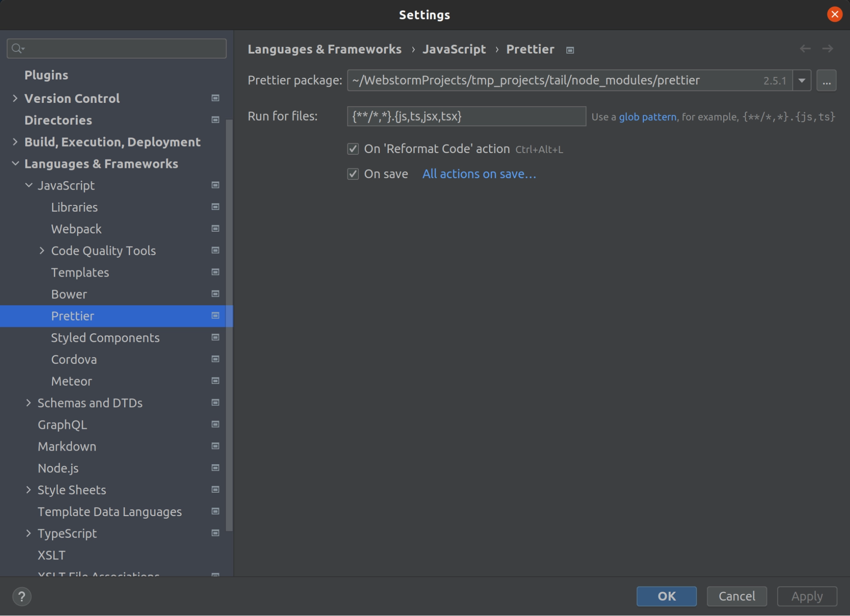Click the Languages & Frameworks breadcrumb
The width and height of the screenshot is (850, 616).
point(324,49)
